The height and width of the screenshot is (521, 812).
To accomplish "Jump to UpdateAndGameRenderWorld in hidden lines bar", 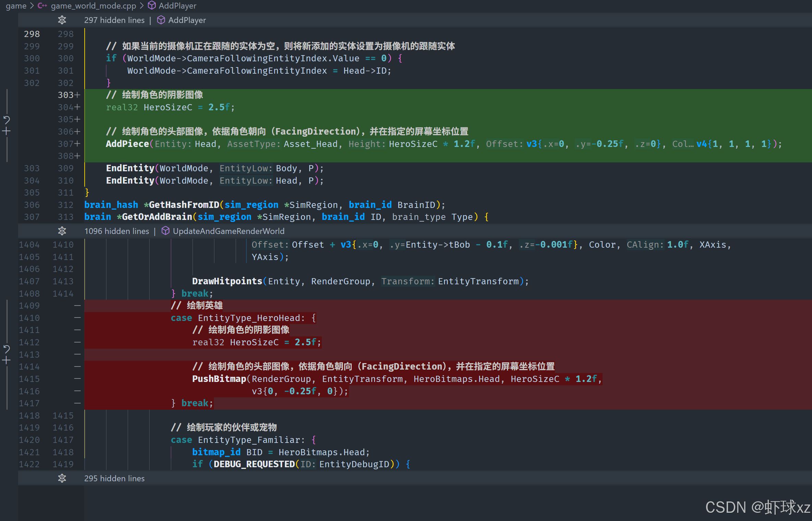I will [x=228, y=231].
